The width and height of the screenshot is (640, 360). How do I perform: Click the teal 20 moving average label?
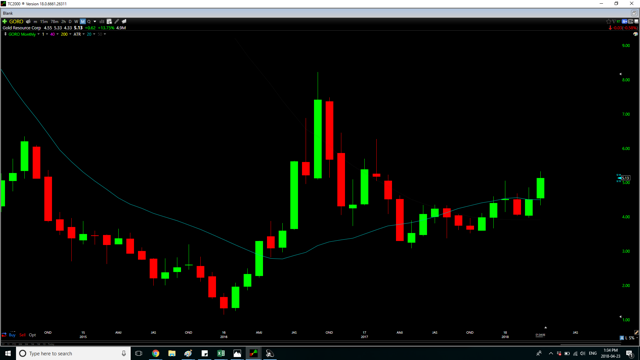pyautogui.click(x=89, y=34)
